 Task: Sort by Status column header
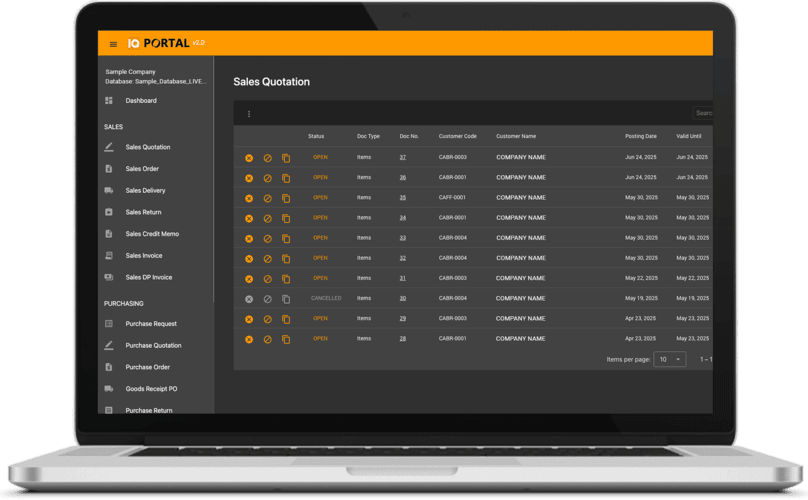[x=316, y=136]
